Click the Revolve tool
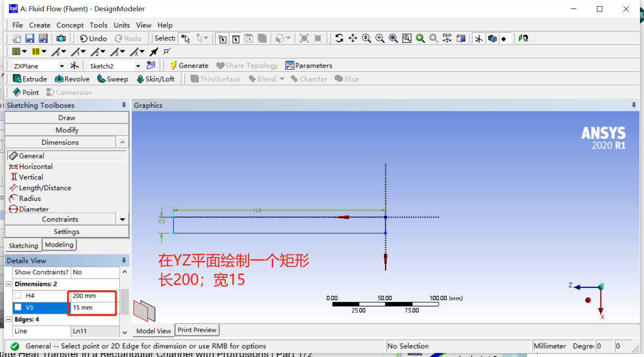Image resolution: width=644 pixels, height=357 pixels. (x=72, y=79)
